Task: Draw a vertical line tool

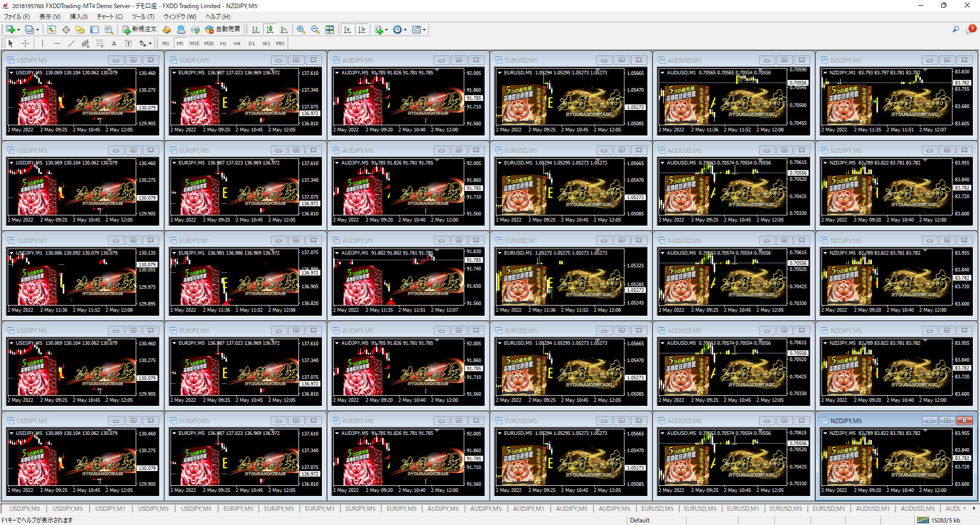Action: pos(43,43)
